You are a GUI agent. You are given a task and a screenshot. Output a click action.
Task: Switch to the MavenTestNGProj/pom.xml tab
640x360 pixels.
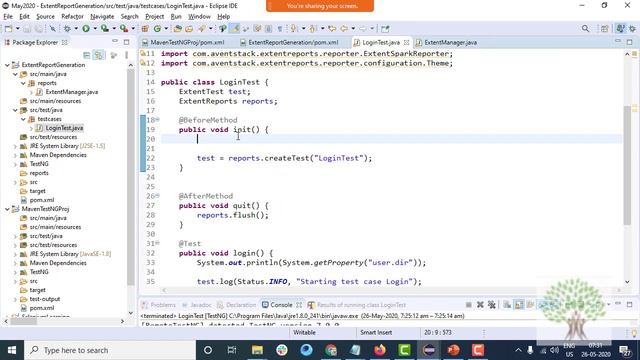pyautogui.click(x=183, y=42)
